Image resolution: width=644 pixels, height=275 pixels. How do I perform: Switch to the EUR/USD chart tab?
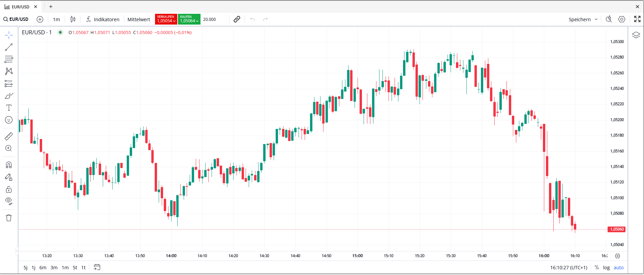(17, 7)
